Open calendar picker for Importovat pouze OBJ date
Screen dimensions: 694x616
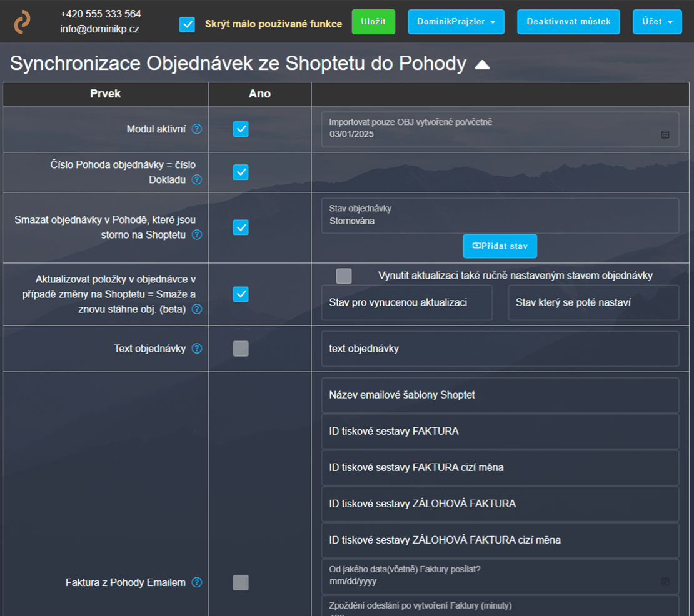point(665,134)
